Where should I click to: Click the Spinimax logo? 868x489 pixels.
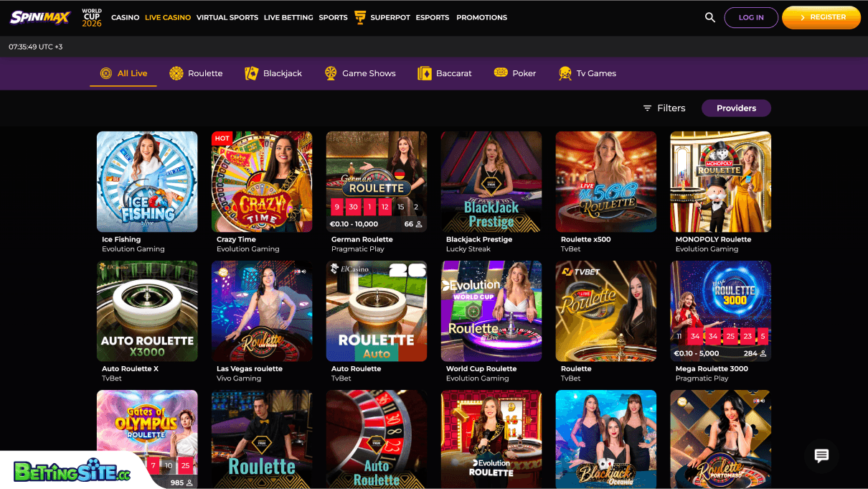40,17
